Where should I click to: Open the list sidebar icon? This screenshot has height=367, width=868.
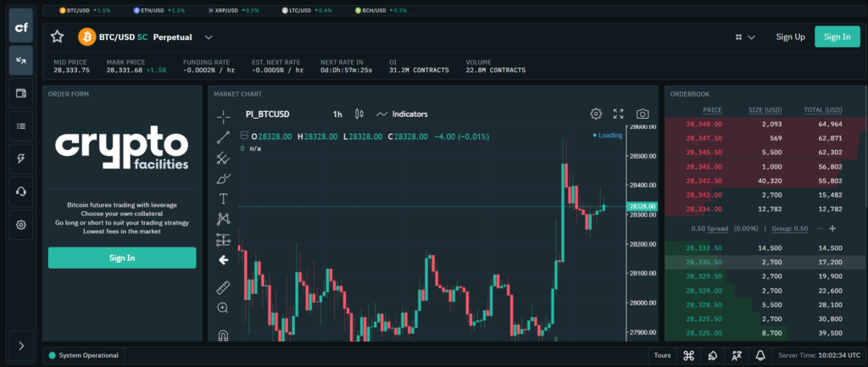point(21,125)
